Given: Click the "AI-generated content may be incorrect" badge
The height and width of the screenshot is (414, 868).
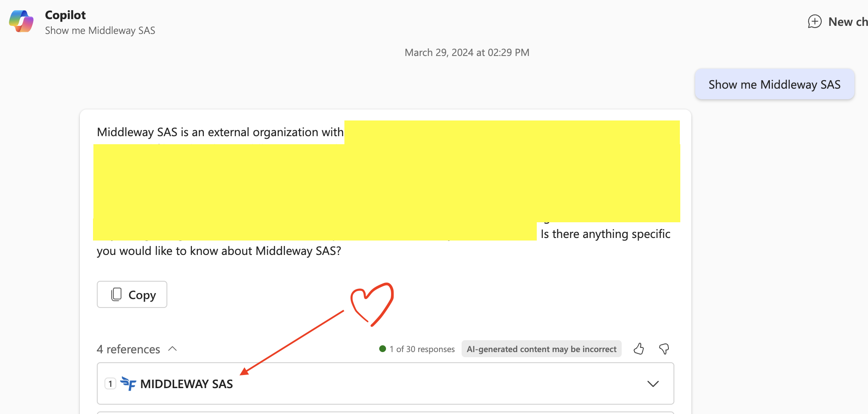Looking at the screenshot, I should pos(541,349).
